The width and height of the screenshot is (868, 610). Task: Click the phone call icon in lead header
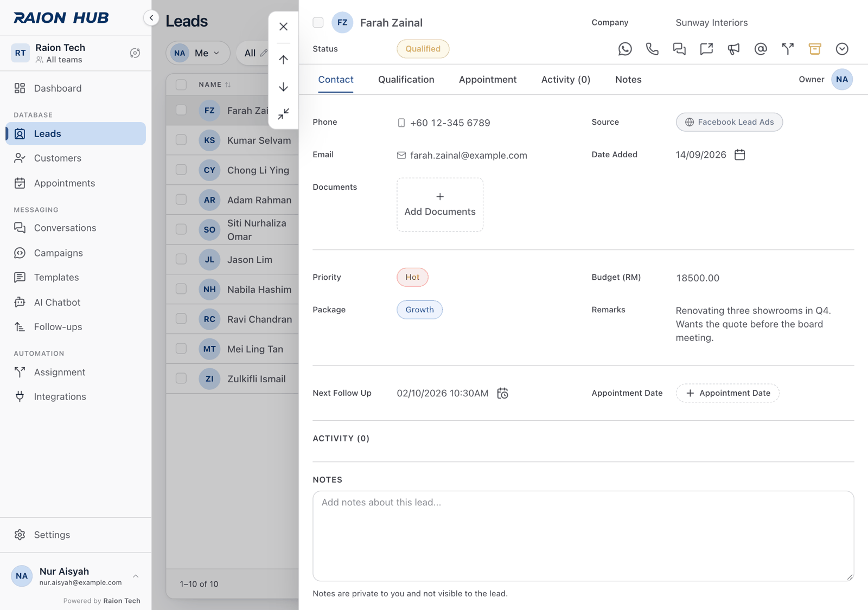652,49
